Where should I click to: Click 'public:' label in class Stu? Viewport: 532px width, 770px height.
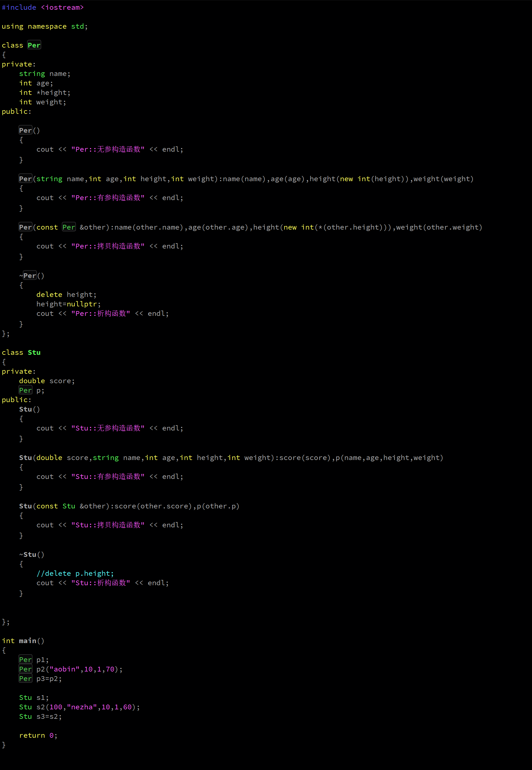(x=16, y=400)
